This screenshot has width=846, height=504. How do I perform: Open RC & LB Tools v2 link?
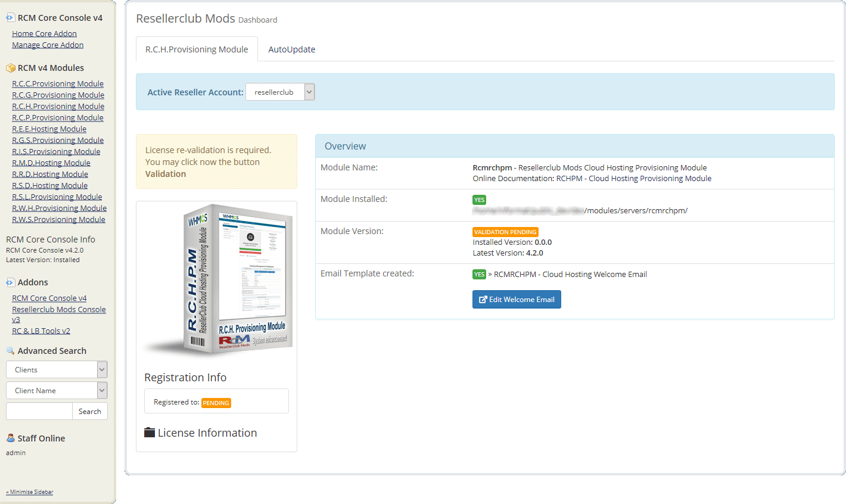[41, 331]
